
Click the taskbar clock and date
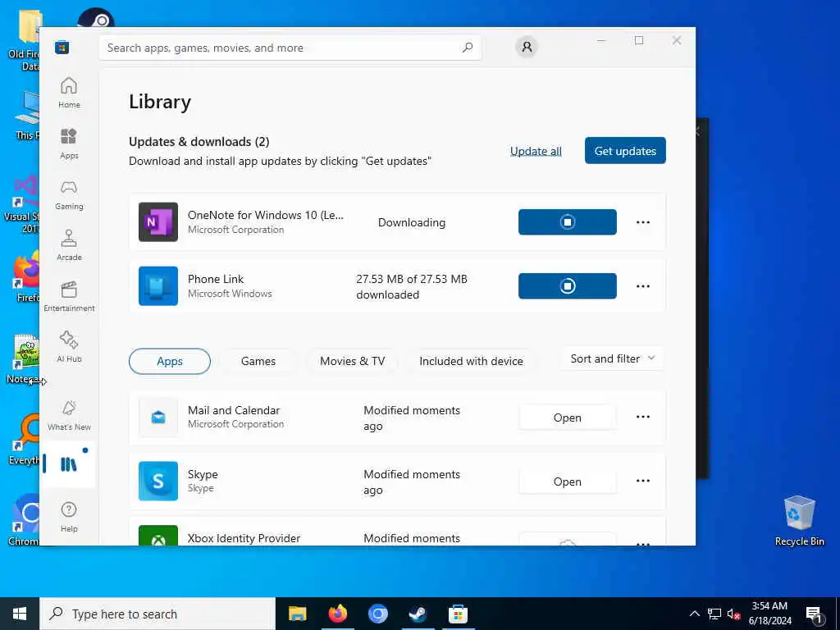coord(769,614)
